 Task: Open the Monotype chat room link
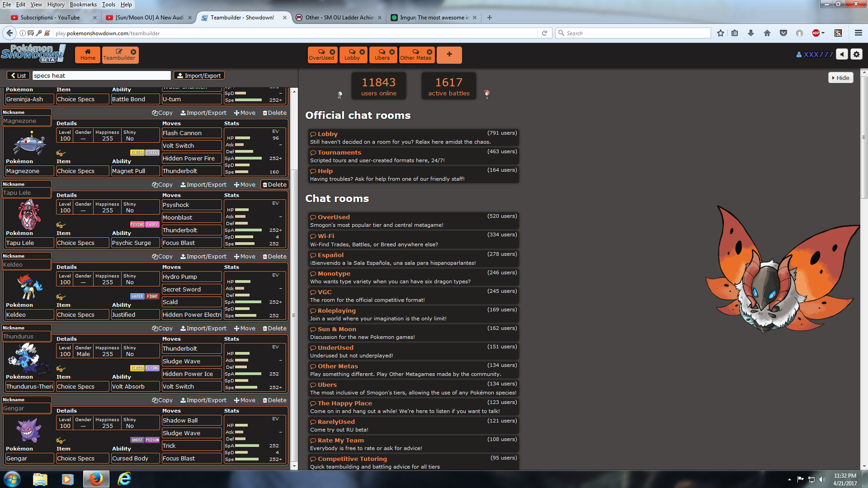point(334,273)
